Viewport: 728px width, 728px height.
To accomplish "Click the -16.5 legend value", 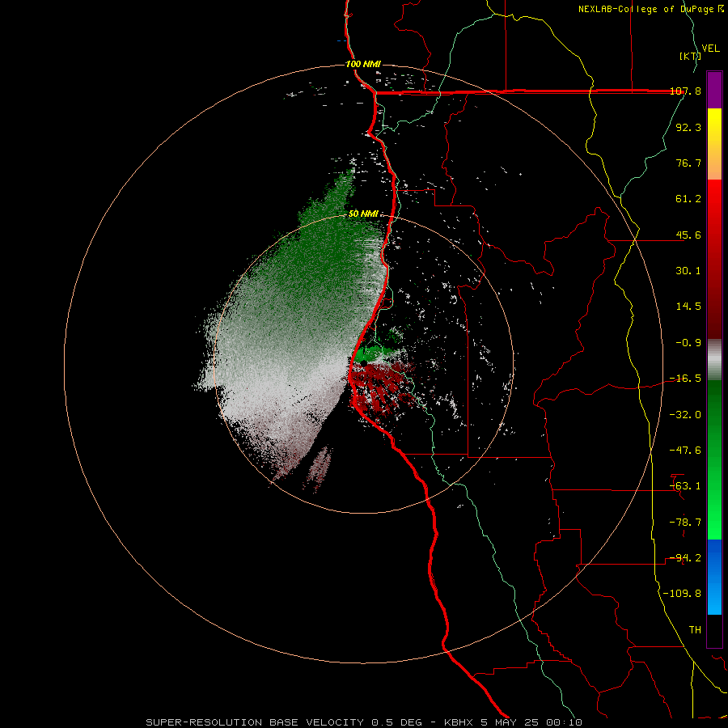I will point(686,379).
